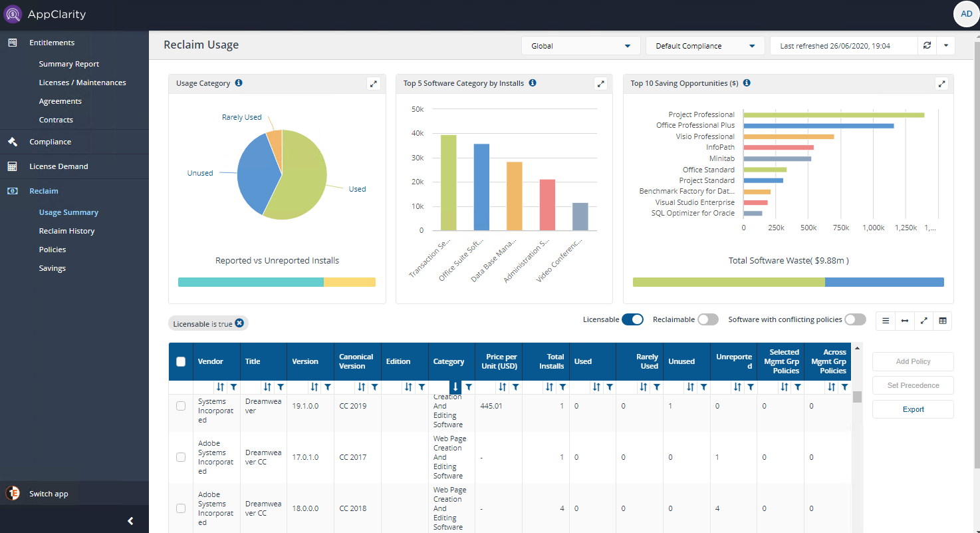Sort by the Title column
This screenshot has width=980, height=533.
click(x=267, y=387)
